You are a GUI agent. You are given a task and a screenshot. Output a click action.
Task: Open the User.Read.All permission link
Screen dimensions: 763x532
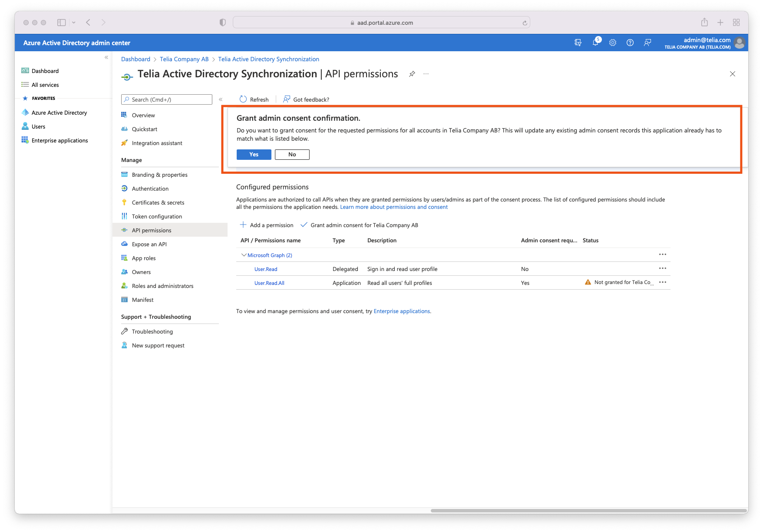click(269, 283)
